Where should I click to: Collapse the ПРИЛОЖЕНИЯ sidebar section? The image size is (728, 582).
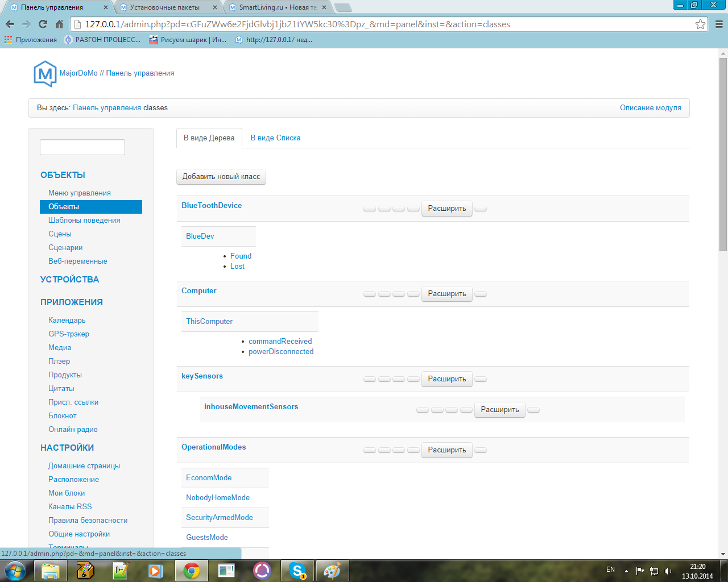[x=72, y=302]
